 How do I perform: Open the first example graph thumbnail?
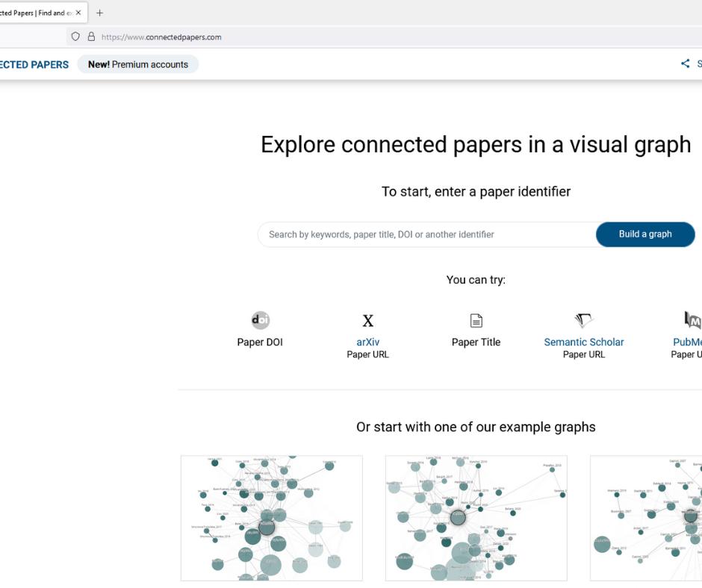tap(272, 518)
